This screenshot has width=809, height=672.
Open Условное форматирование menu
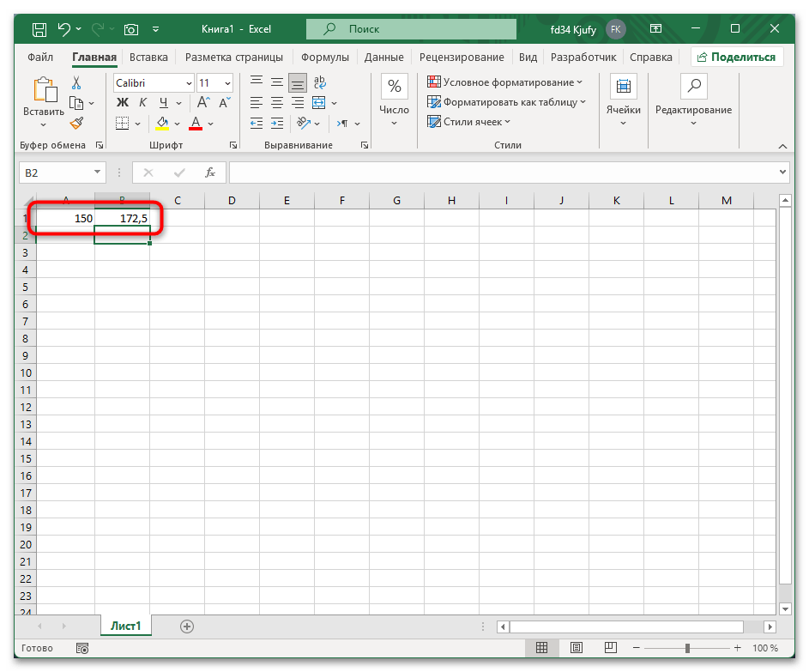click(x=504, y=82)
